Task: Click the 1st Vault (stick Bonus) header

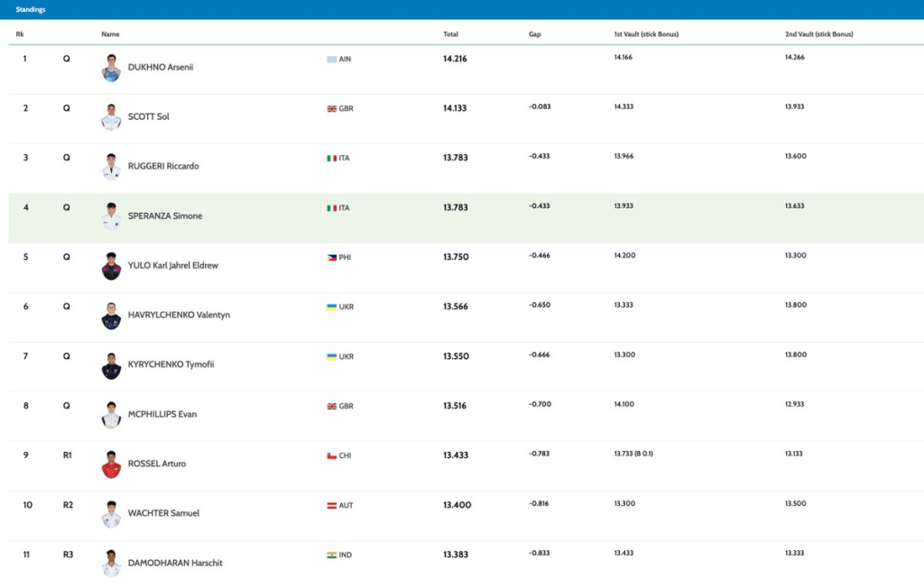Action: [x=646, y=34]
